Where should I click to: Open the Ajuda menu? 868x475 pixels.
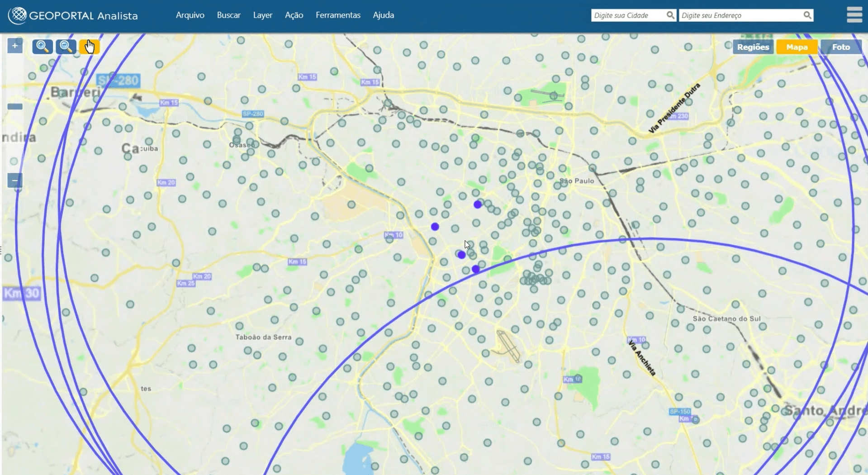click(x=383, y=15)
